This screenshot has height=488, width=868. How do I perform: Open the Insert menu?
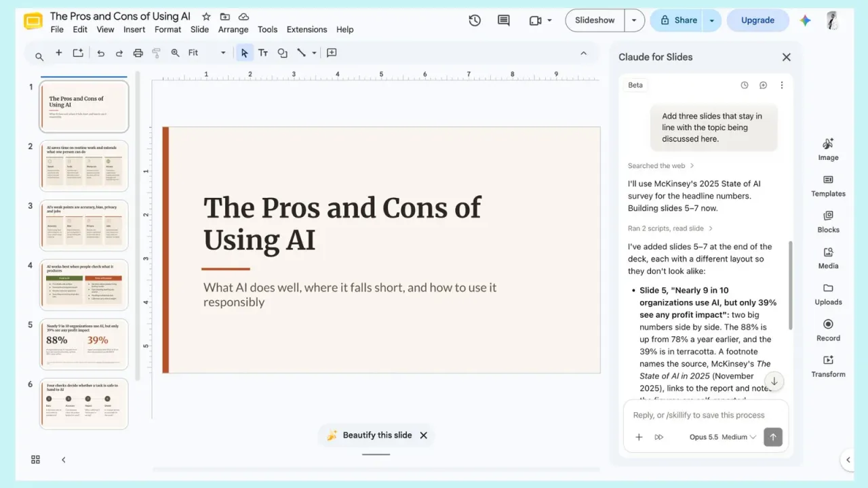coord(134,30)
